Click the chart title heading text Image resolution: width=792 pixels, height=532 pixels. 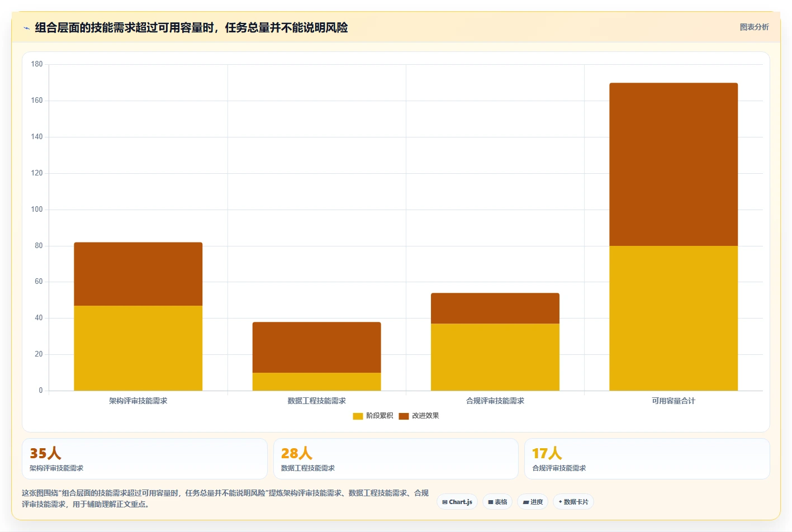[191, 27]
